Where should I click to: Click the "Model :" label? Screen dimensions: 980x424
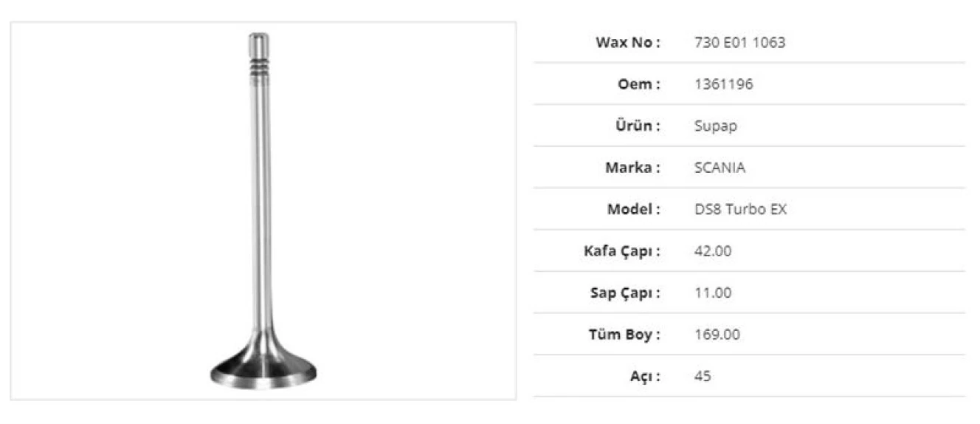[633, 209]
